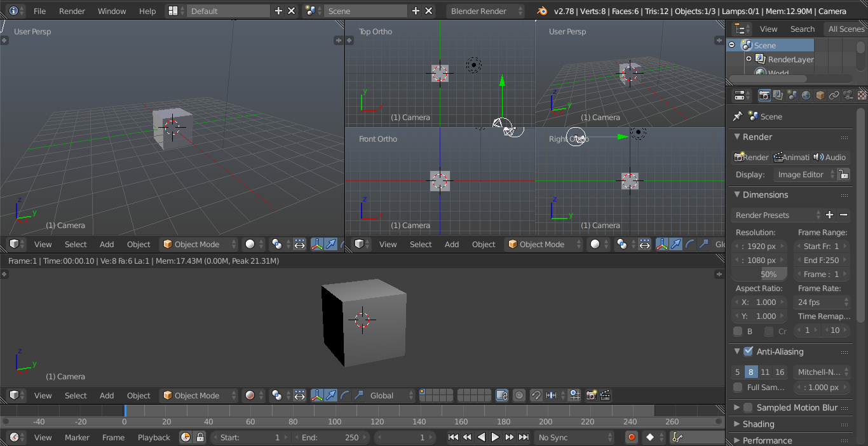Image resolution: width=868 pixels, height=446 pixels.
Task: Open the Object properties tab (cube icon)
Action: pos(819,95)
